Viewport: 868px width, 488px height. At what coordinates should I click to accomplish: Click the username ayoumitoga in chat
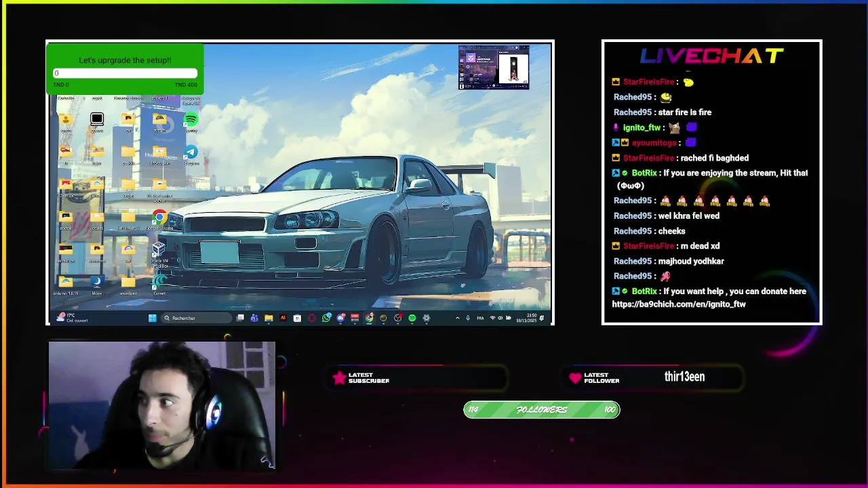654,143
